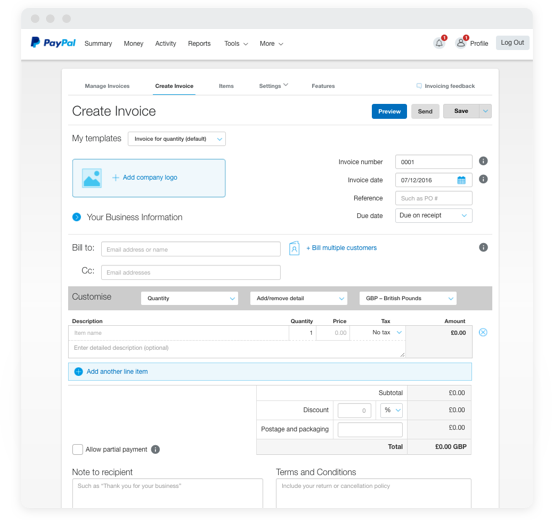Expand the Save button dropdown arrow

tap(485, 111)
